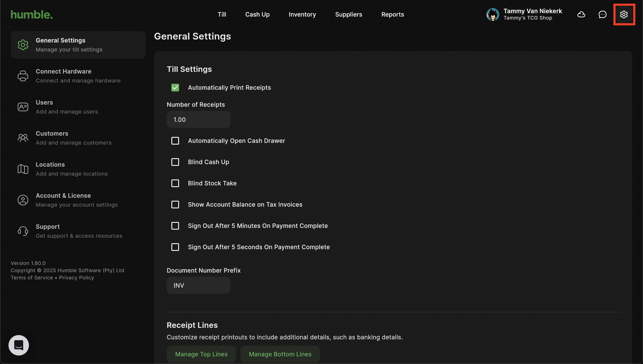643x364 pixels.
Task: Open the Inventory menu item
Action: pos(302,14)
